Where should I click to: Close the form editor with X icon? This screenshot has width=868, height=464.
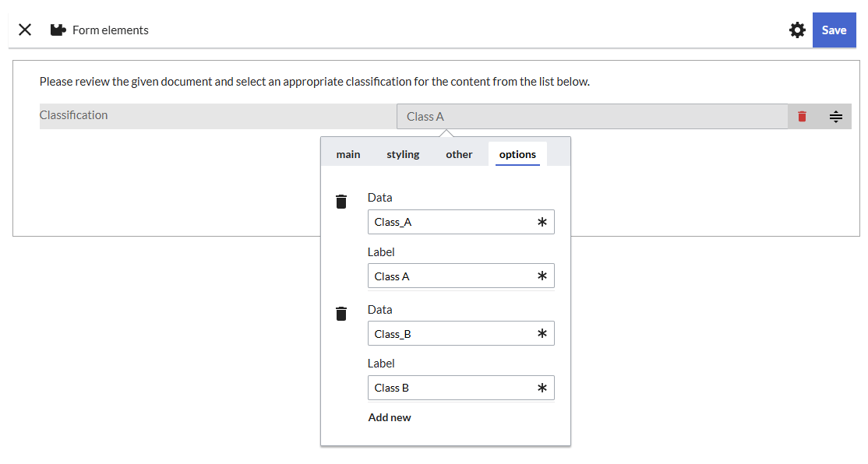25,30
